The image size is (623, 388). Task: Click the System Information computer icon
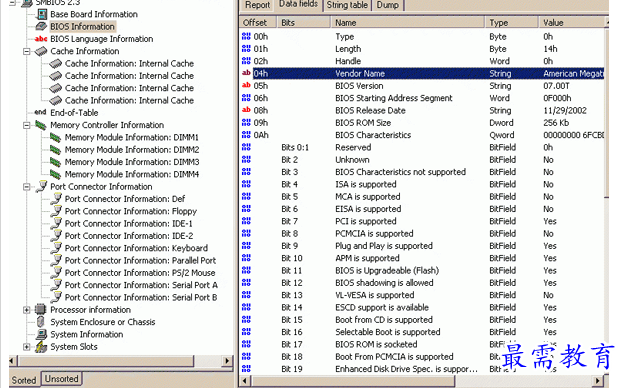[x=41, y=334]
